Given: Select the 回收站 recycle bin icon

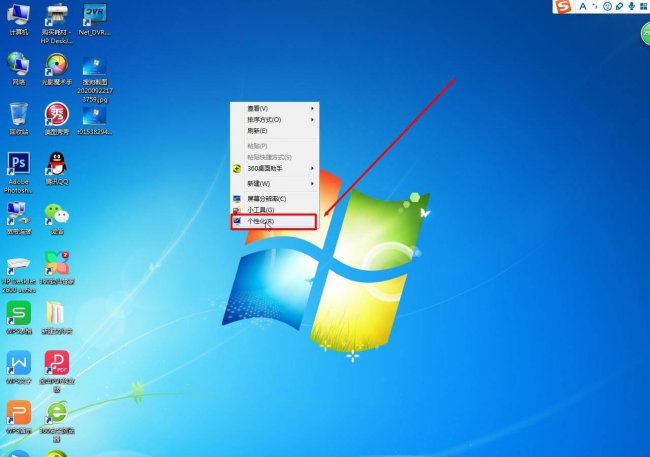Looking at the screenshot, I should pos(19,119).
